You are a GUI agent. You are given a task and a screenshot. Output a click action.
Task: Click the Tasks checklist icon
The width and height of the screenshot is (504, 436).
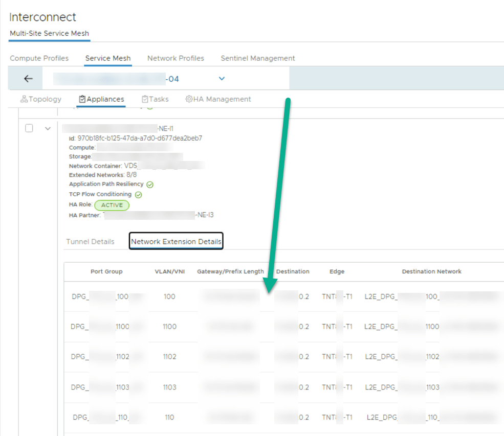point(145,99)
